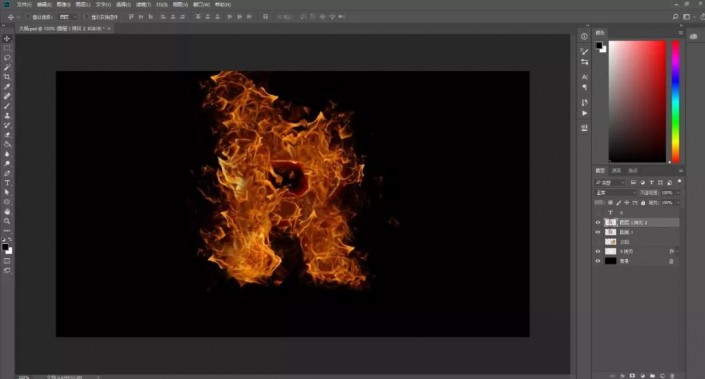This screenshot has width=705, height=379.
Task: Select the Hand tool
Action: (7, 211)
